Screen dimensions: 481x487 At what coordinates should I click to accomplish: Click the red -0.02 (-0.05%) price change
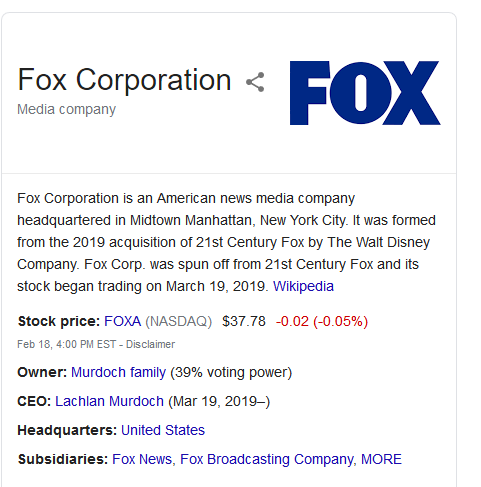pos(322,321)
